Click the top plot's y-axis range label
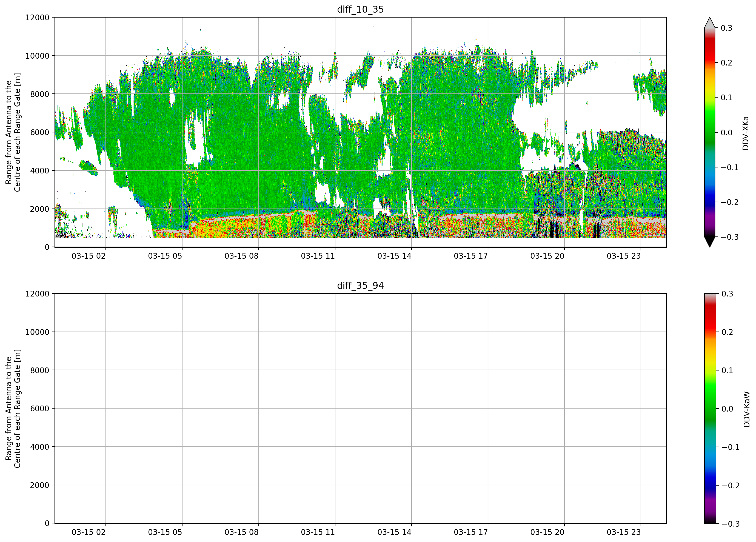The height and width of the screenshot is (542, 756). (x=13, y=132)
